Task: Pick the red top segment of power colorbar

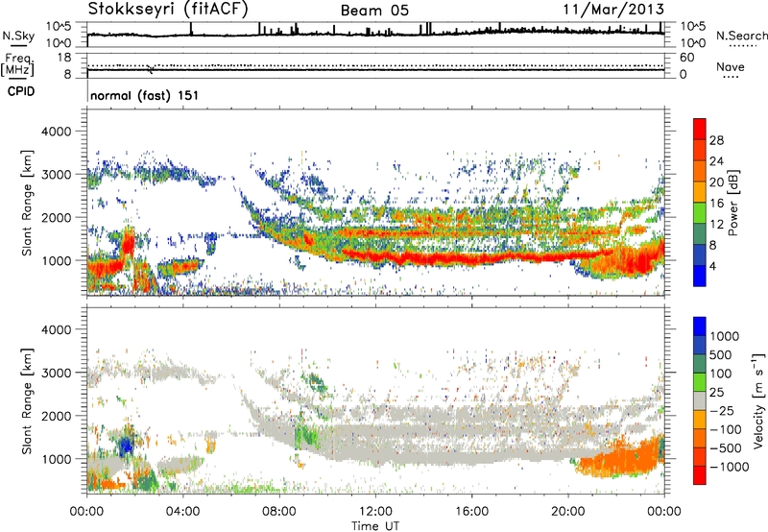Action: (700, 129)
